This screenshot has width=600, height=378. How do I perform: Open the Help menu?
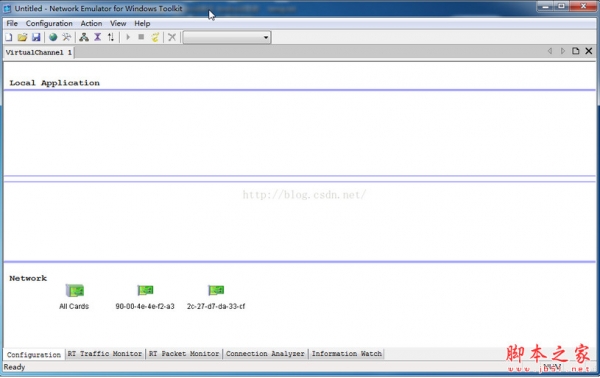coord(142,23)
